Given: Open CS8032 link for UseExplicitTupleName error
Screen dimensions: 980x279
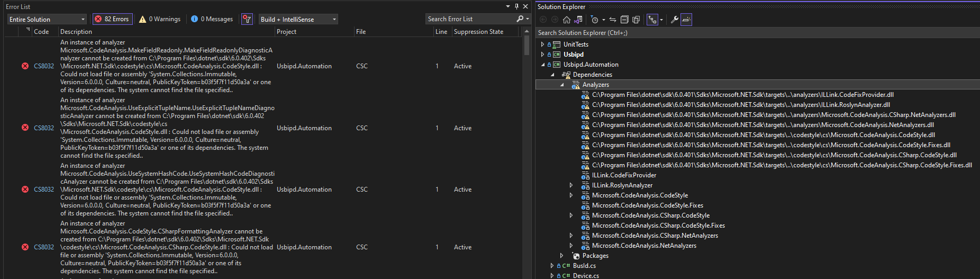Looking at the screenshot, I should [44, 128].
